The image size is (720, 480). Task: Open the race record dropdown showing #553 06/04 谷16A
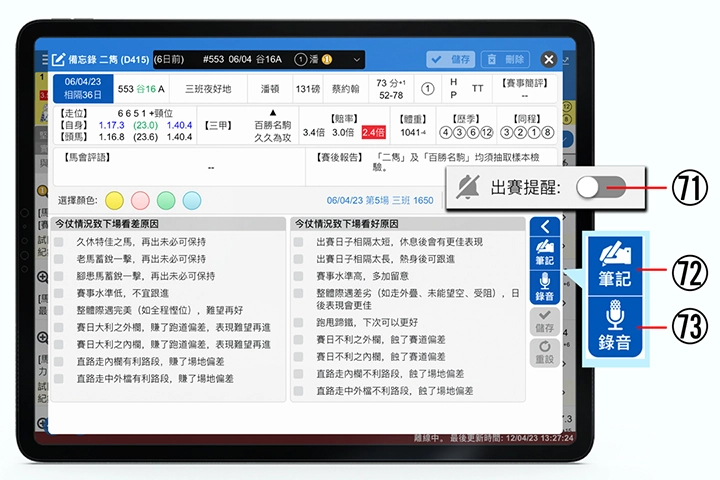(x=259, y=60)
